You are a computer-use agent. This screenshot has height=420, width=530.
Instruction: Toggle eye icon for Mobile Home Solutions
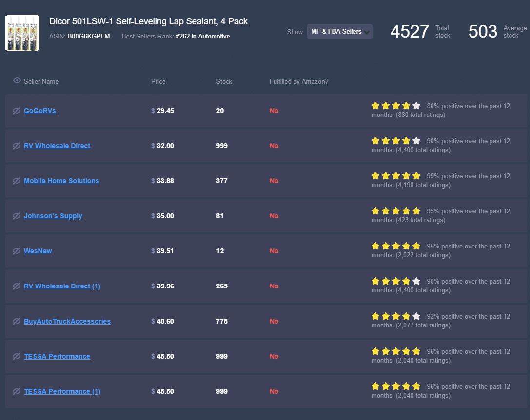click(x=17, y=181)
